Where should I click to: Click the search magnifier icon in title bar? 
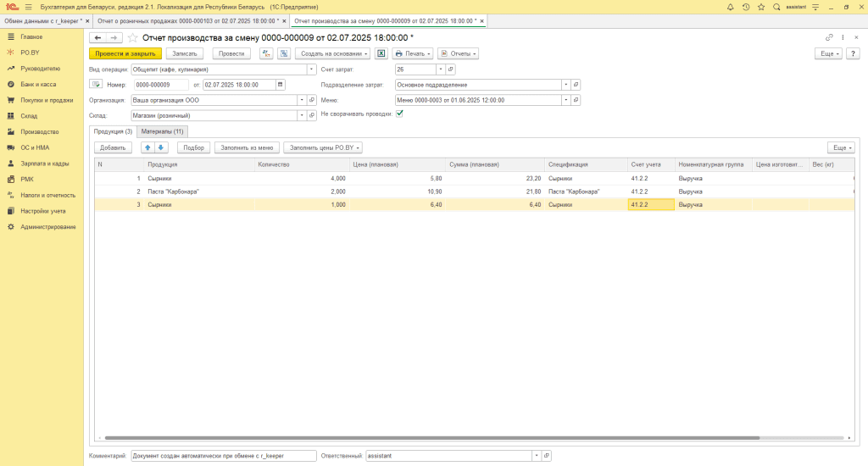click(776, 7)
